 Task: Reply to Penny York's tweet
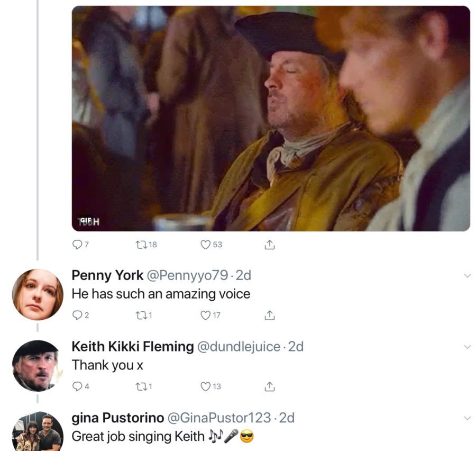(x=78, y=315)
